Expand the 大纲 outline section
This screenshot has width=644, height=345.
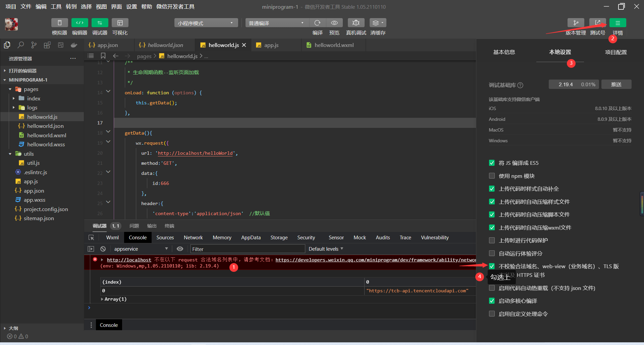(x=5, y=328)
